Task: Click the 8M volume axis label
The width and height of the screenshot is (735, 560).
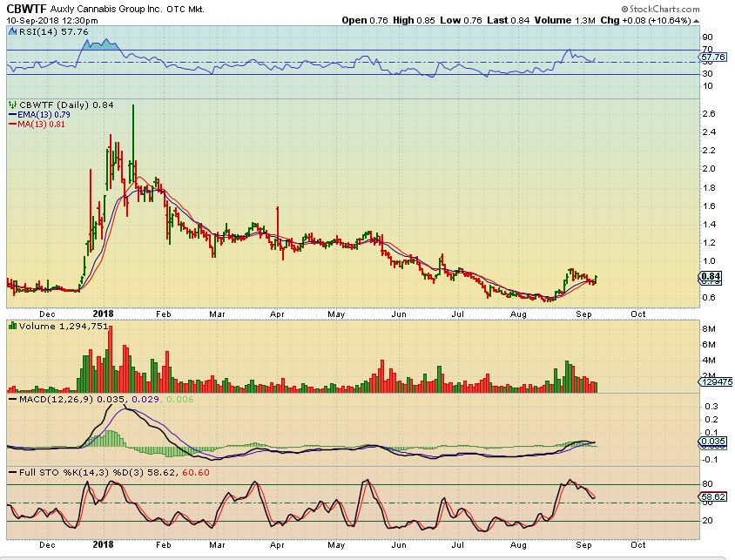Action: pyautogui.click(x=709, y=329)
